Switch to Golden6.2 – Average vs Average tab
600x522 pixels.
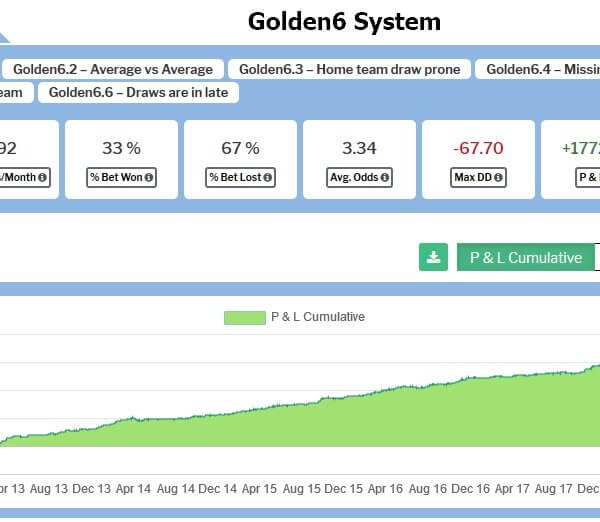[112, 69]
